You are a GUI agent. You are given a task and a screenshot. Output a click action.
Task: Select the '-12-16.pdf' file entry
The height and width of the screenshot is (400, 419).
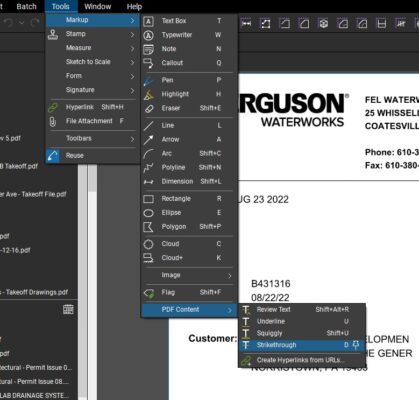pyautogui.click(x=15, y=250)
